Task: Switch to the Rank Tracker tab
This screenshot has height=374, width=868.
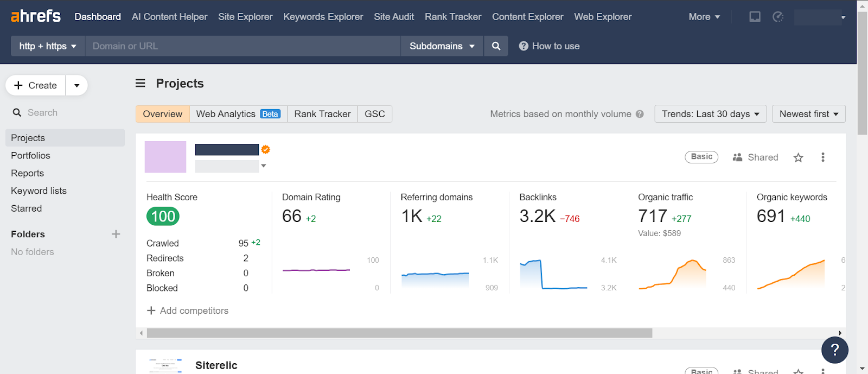Action: point(322,114)
